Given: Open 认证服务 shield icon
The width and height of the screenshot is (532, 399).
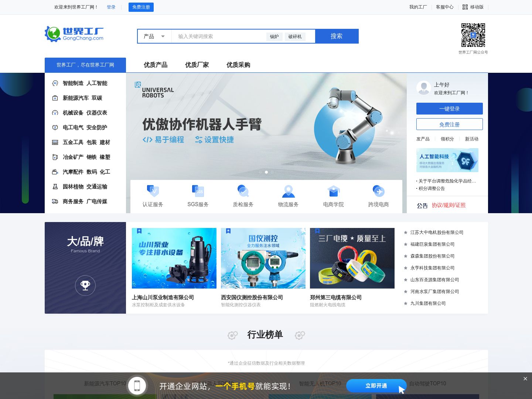Looking at the screenshot, I should 153,191.
